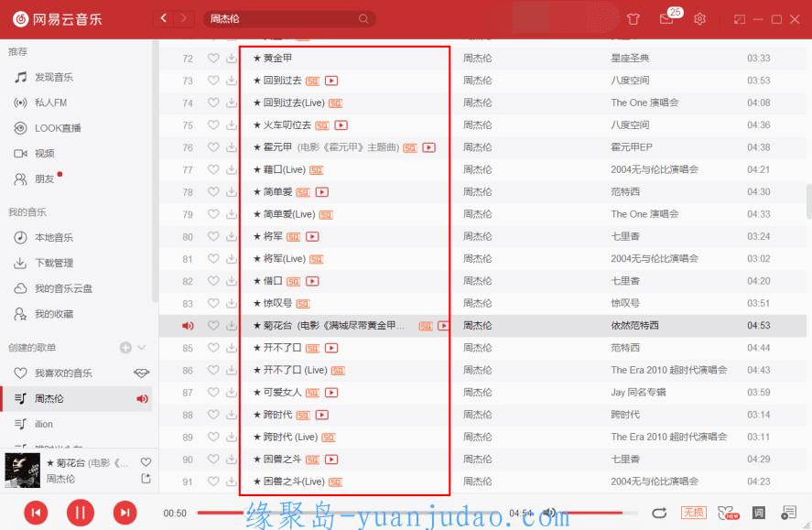Skip to the next track

[x=125, y=513]
